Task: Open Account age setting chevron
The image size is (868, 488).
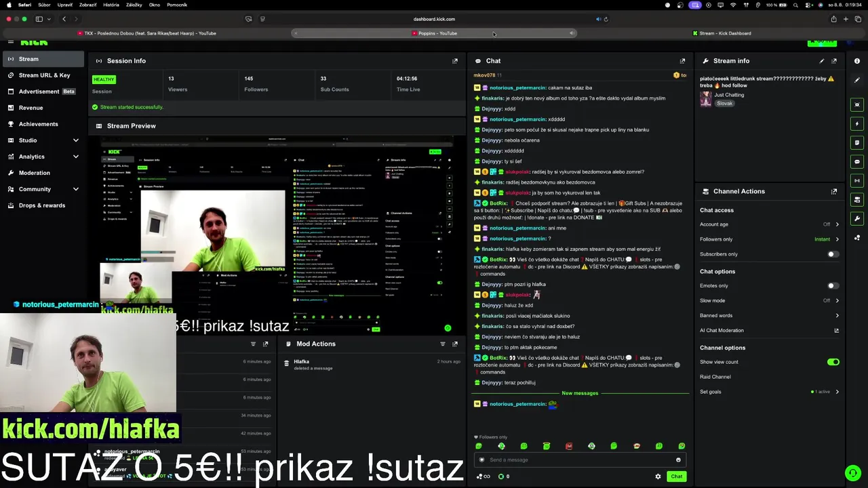Action: (837, 224)
